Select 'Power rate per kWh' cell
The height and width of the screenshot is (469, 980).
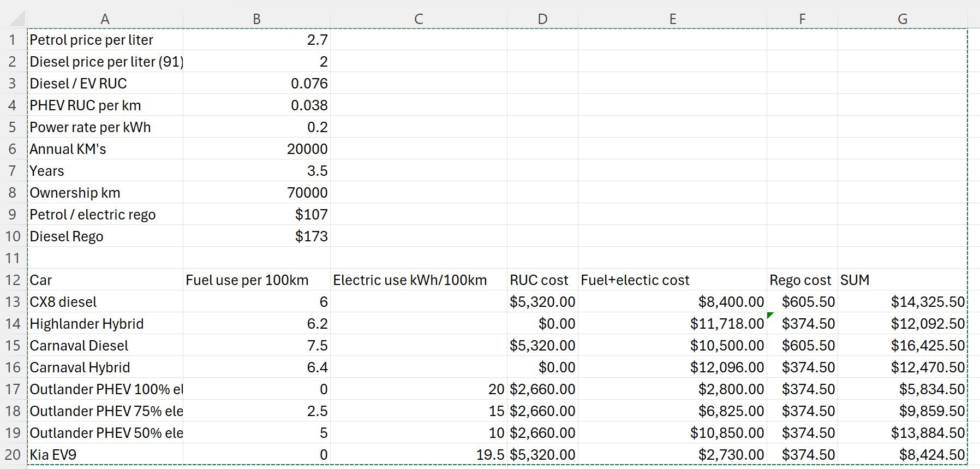coord(105,127)
